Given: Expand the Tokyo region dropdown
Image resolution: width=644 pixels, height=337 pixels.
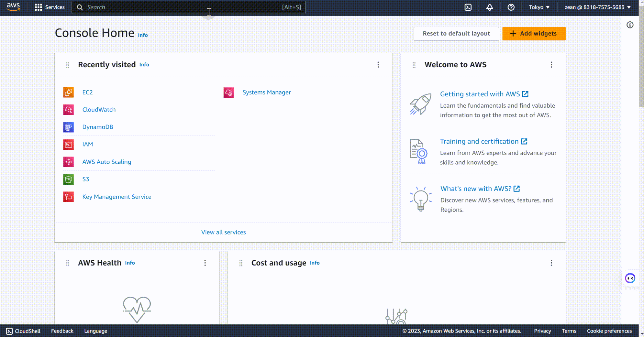Looking at the screenshot, I should coord(539,7).
